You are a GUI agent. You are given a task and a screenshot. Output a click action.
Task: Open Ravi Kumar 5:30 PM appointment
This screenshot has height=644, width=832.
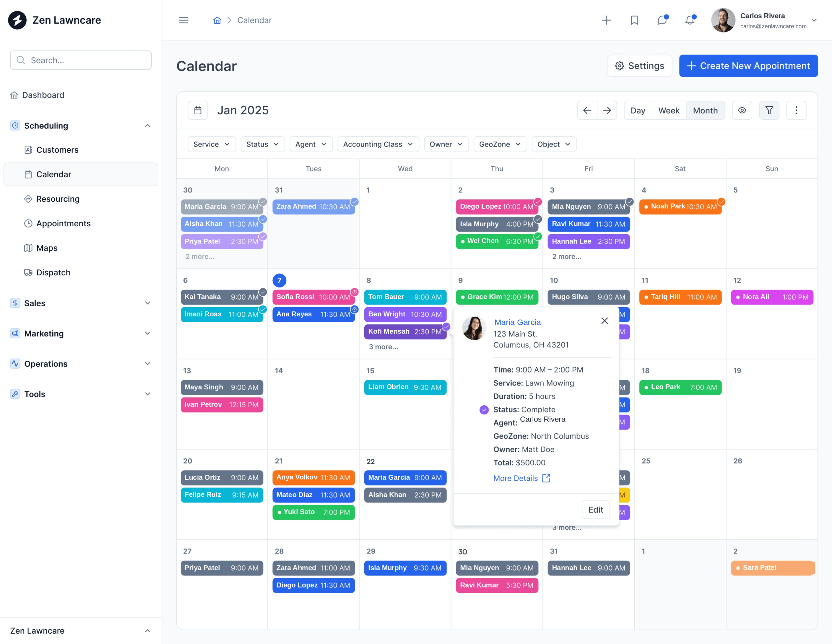click(497, 585)
